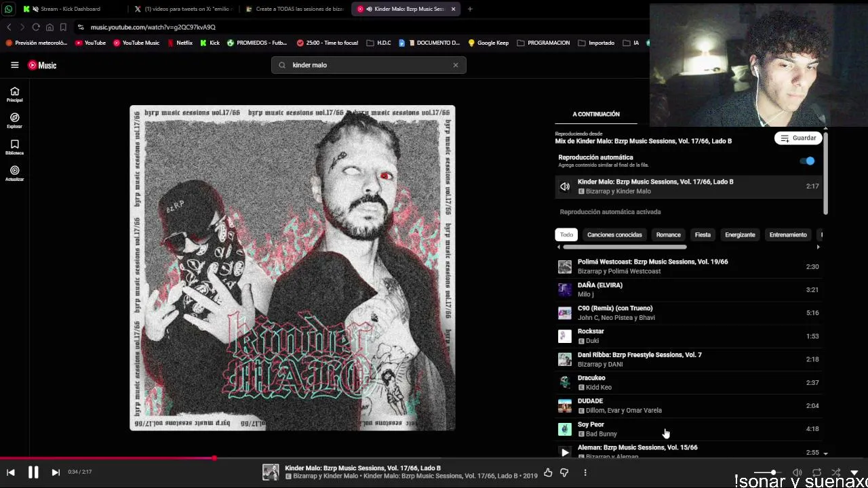The height and width of the screenshot is (488, 868).
Task: Toggle Reproducción automática switch
Action: (x=807, y=161)
